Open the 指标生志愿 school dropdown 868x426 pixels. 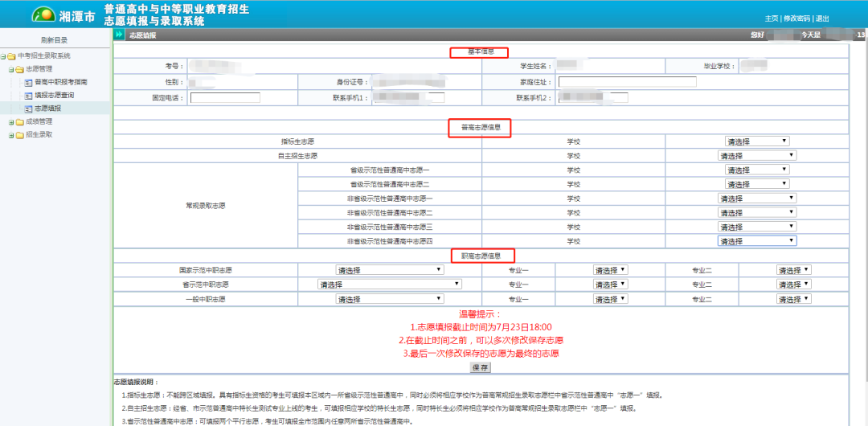[x=757, y=141]
